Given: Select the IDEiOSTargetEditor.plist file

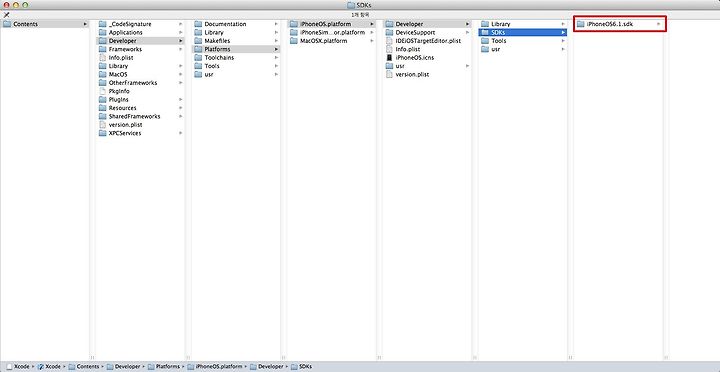Looking at the screenshot, I should click(x=427, y=40).
